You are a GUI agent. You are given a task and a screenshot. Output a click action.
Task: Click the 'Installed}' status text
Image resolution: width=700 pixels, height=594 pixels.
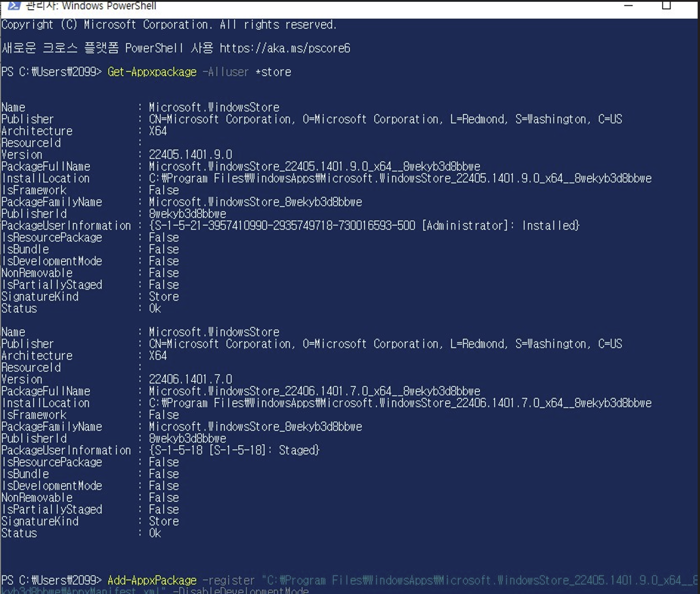[551, 225]
